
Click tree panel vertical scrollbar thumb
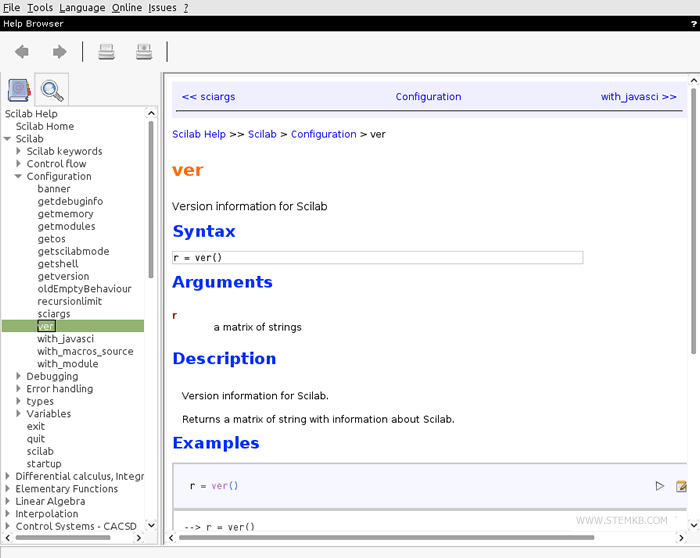tap(151, 200)
